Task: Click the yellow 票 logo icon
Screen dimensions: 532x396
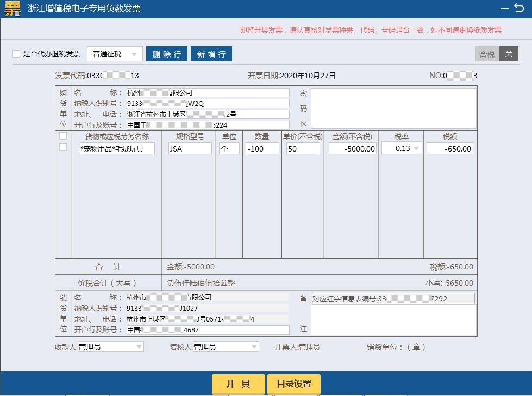Action: point(11,9)
